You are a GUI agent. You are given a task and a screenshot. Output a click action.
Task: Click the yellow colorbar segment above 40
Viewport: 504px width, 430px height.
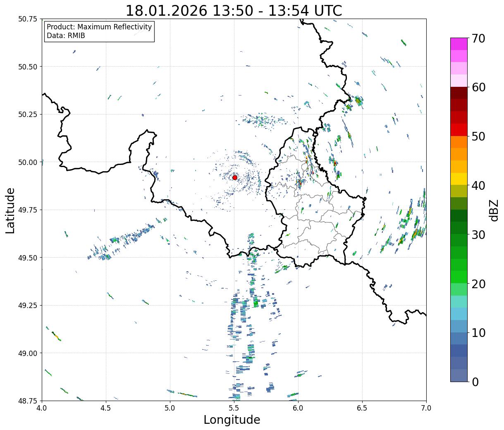pos(459,179)
